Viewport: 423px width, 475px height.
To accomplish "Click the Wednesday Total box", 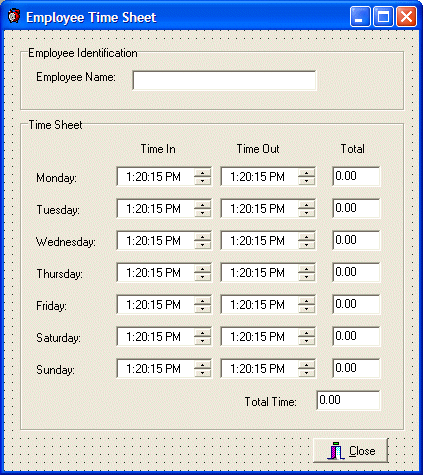I will click(x=356, y=240).
